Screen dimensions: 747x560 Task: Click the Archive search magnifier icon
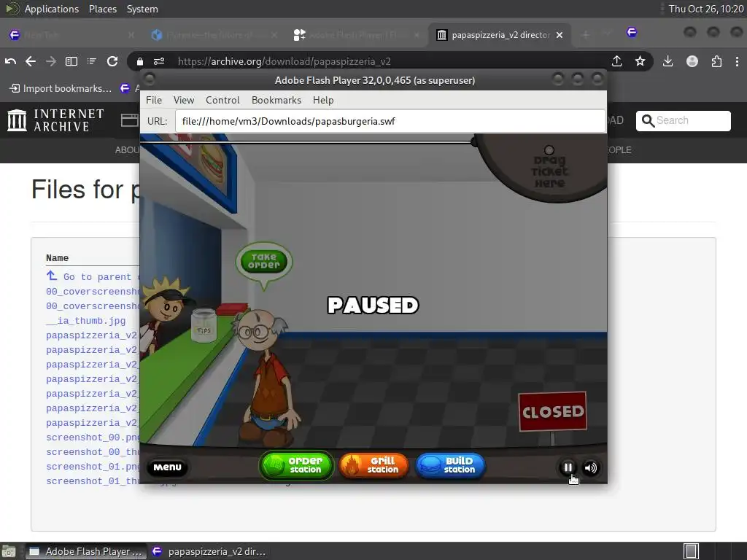pyautogui.click(x=648, y=120)
